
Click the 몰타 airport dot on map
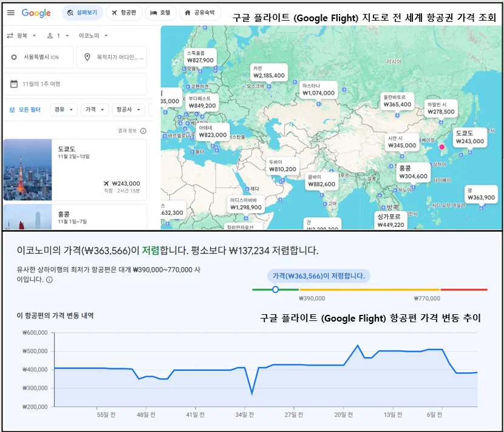point(192,152)
